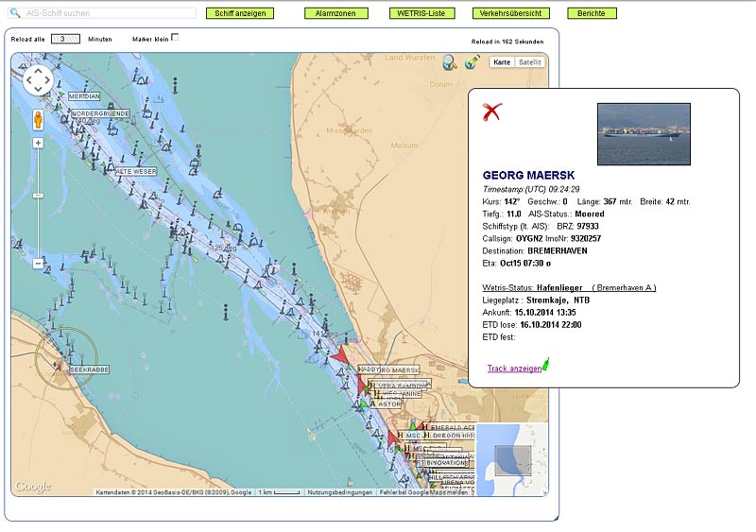The image size is (756, 532).
Task: Click the Wetris-Status Hafenlieger text
Action: coord(532,288)
